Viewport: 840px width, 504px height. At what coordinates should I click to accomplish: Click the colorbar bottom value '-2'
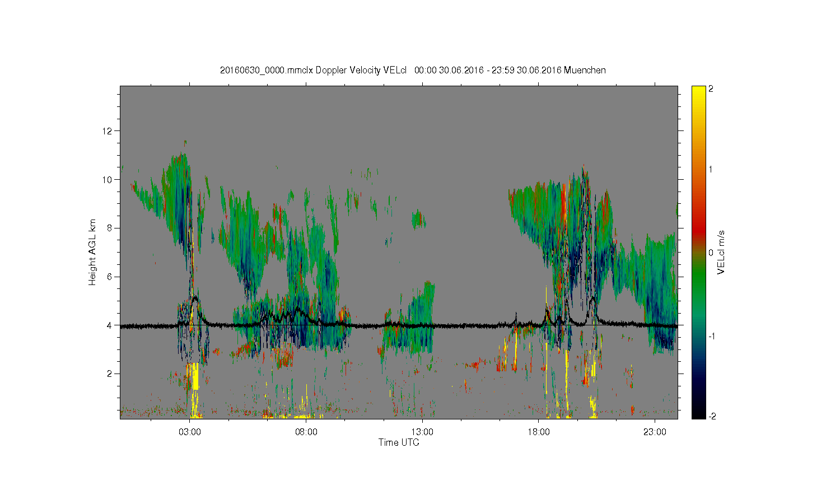(712, 416)
